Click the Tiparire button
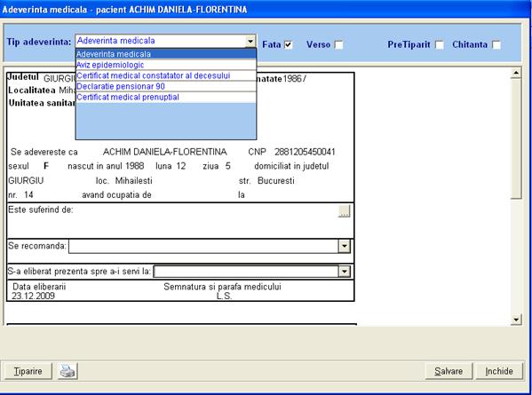Viewport: 532px width, 395px height. (x=28, y=371)
